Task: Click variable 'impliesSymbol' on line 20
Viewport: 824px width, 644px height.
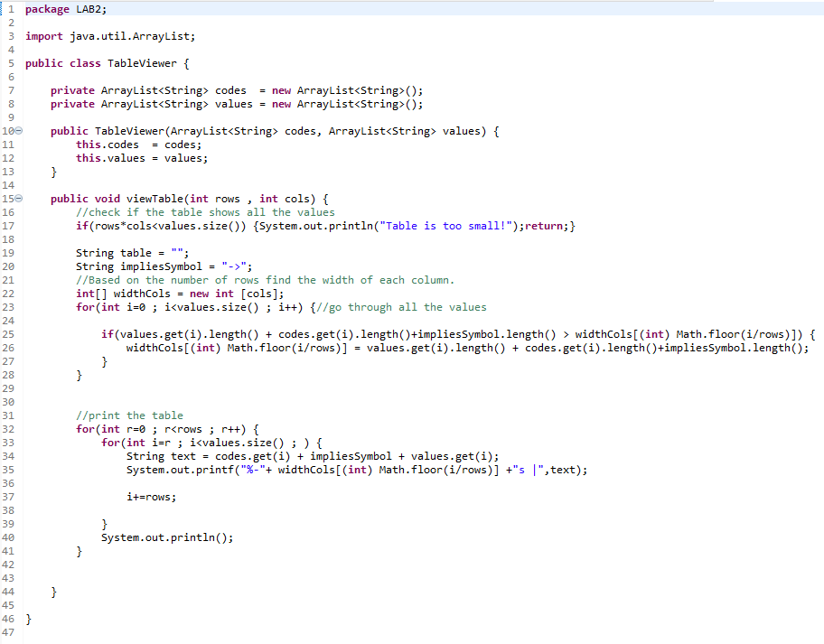Action: (x=162, y=266)
